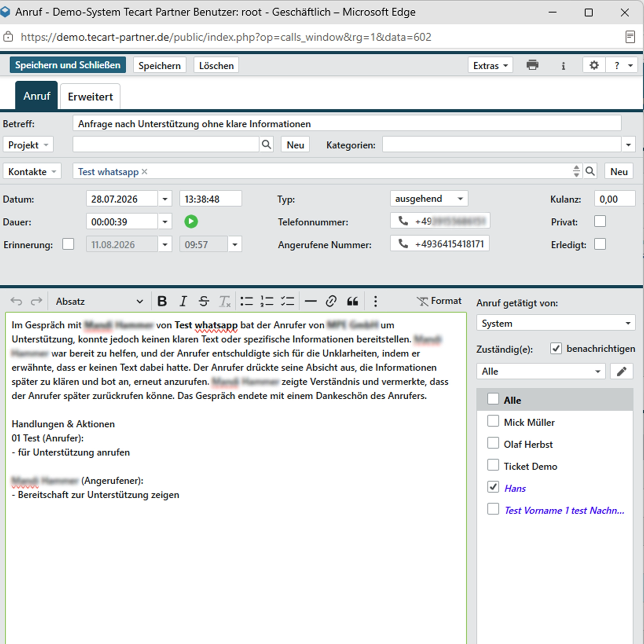The height and width of the screenshot is (644, 644).
Task: Insert a numbered list
Action: (x=267, y=301)
